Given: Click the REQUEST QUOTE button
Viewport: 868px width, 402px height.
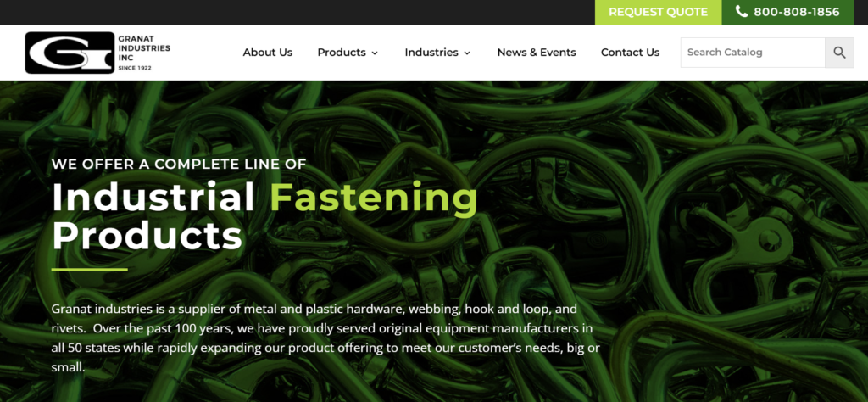Looking at the screenshot, I should click(658, 12).
